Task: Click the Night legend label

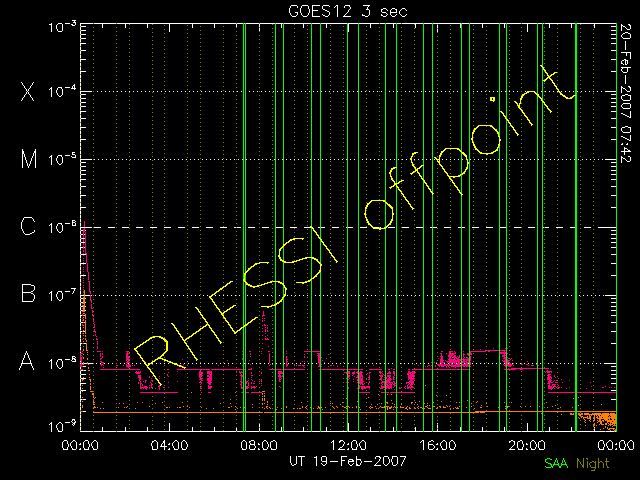Action: coord(593,463)
